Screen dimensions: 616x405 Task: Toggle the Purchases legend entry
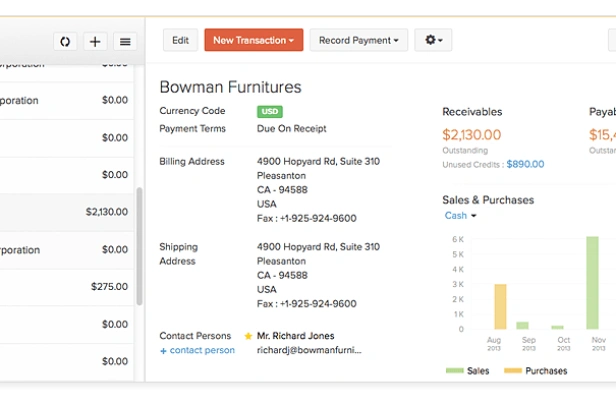[536, 370]
